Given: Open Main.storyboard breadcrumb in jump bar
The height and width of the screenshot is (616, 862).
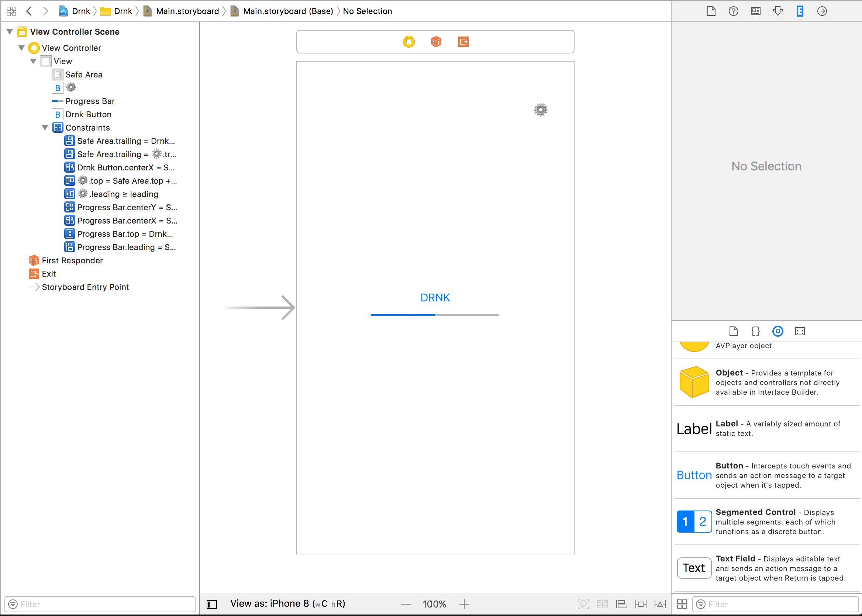Looking at the screenshot, I should (181, 11).
